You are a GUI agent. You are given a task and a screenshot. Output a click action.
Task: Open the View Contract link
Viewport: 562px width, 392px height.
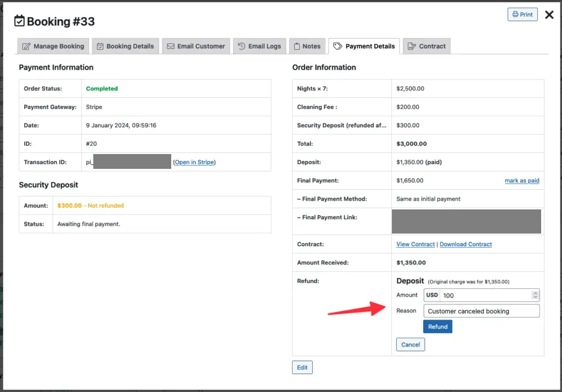415,245
